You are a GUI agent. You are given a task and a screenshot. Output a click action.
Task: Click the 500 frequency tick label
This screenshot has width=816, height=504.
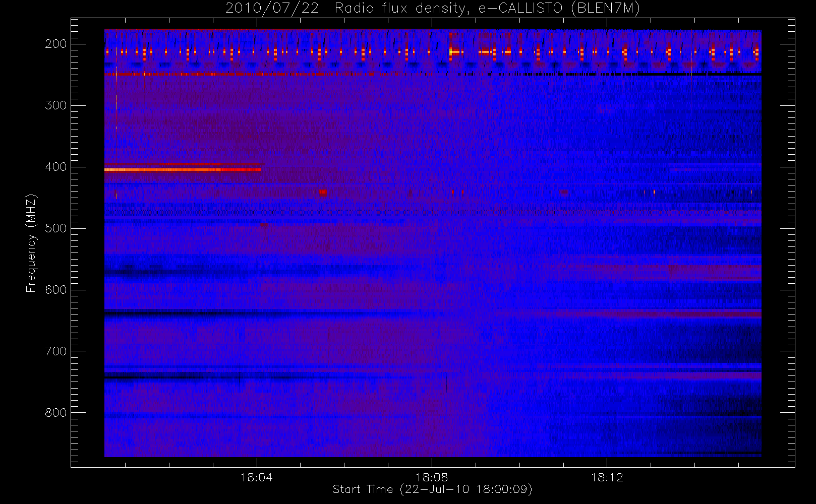56,228
